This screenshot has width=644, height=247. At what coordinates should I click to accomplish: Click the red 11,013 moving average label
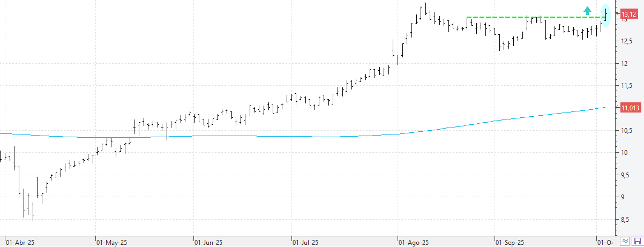pos(631,108)
